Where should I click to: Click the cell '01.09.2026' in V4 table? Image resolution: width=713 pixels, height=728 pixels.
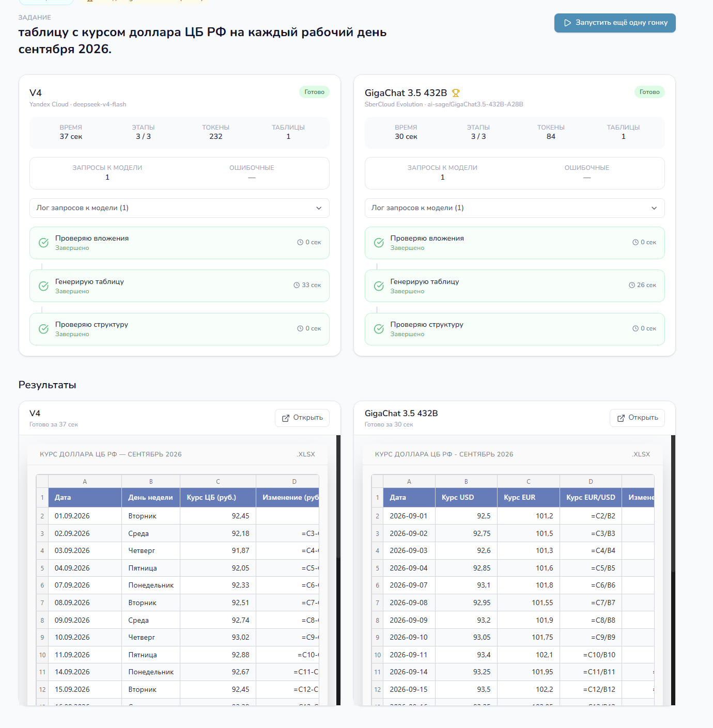click(x=85, y=516)
